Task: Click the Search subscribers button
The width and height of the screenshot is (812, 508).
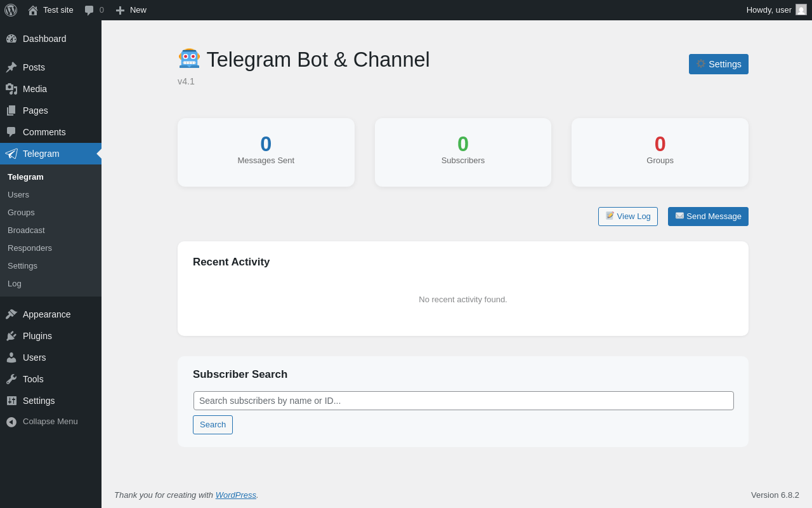Action: pyautogui.click(x=213, y=425)
